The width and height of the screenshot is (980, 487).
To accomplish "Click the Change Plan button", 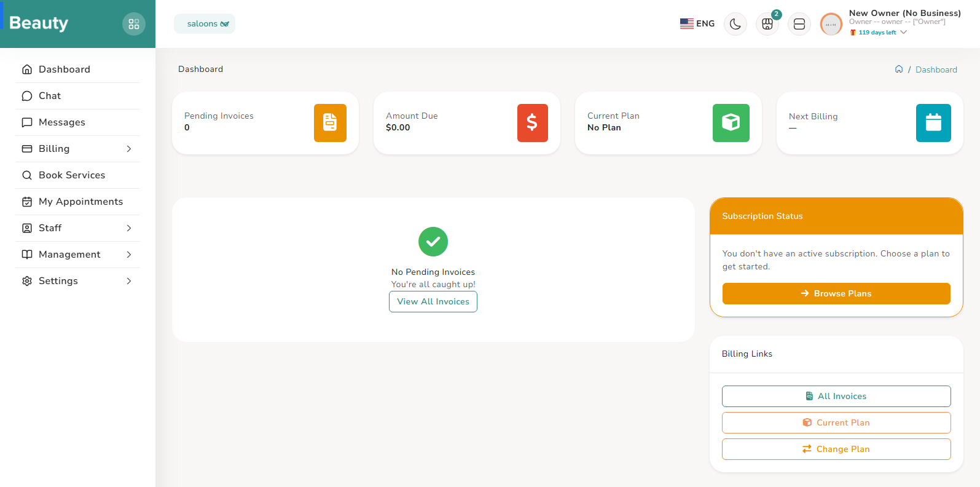I will (x=836, y=449).
